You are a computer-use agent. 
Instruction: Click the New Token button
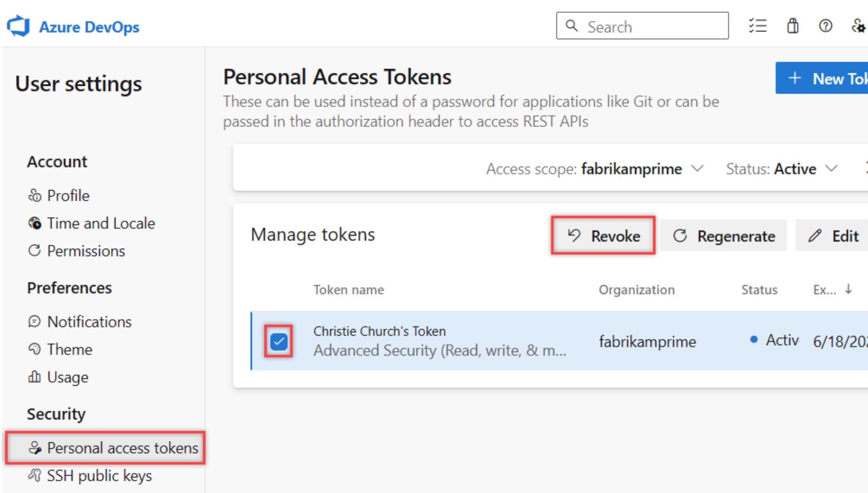click(828, 78)
